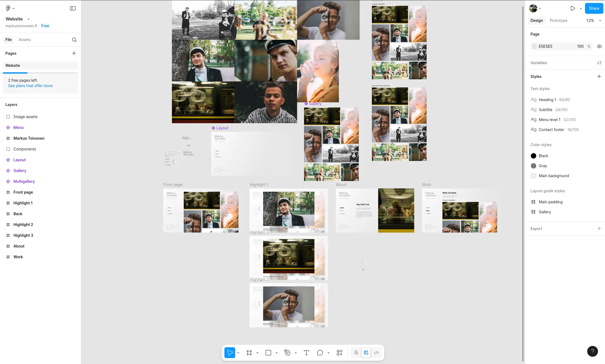
Task: Click the Gray color style swatch
Action: [x=533, y=166]
